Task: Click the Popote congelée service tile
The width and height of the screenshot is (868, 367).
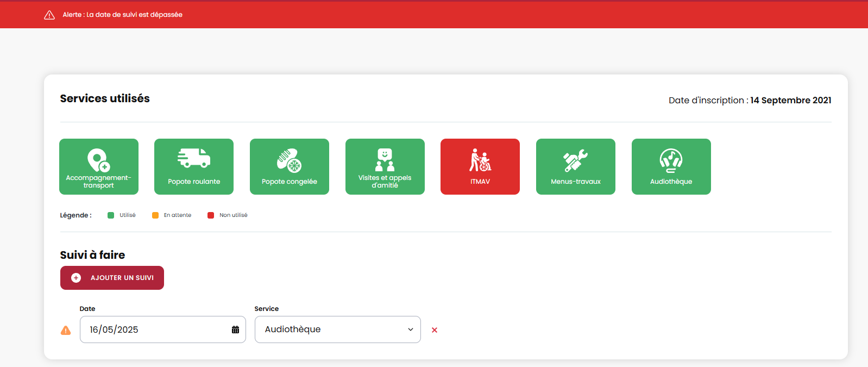Action: pos(289,166)
